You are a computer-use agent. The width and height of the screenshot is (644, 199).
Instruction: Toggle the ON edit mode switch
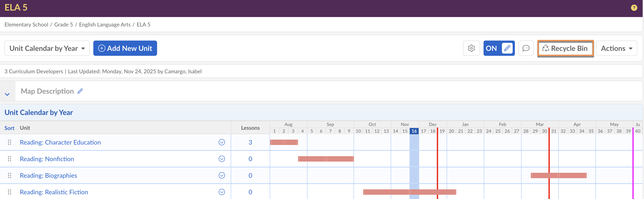(499, 48)
